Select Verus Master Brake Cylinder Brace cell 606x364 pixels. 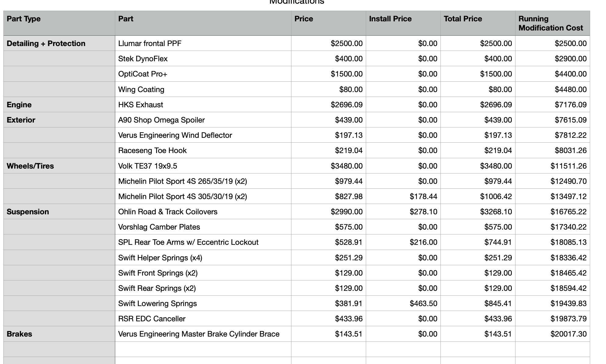coord(203,334)
